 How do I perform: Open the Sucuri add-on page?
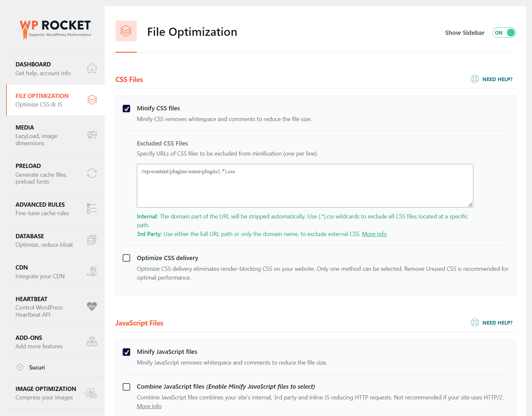37,367
